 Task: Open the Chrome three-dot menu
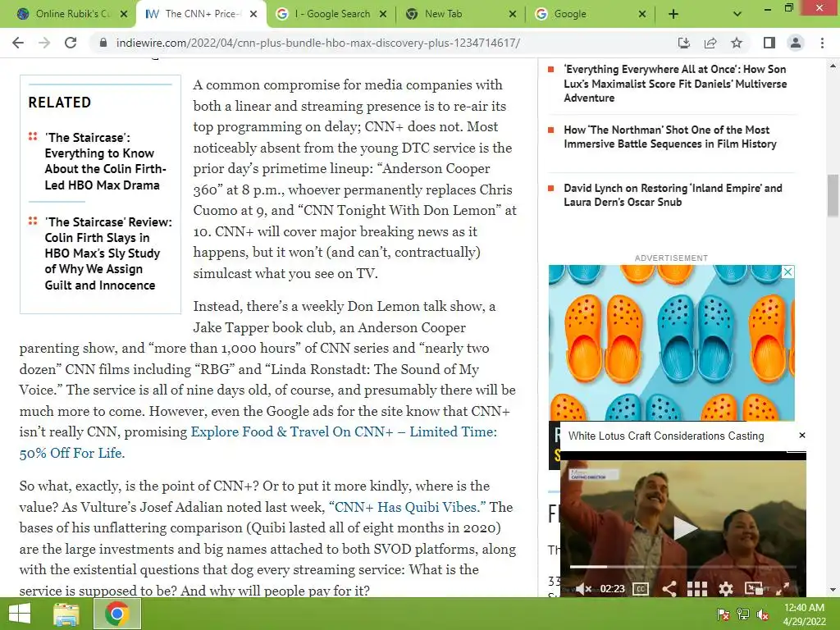click(x=822, y=43)
